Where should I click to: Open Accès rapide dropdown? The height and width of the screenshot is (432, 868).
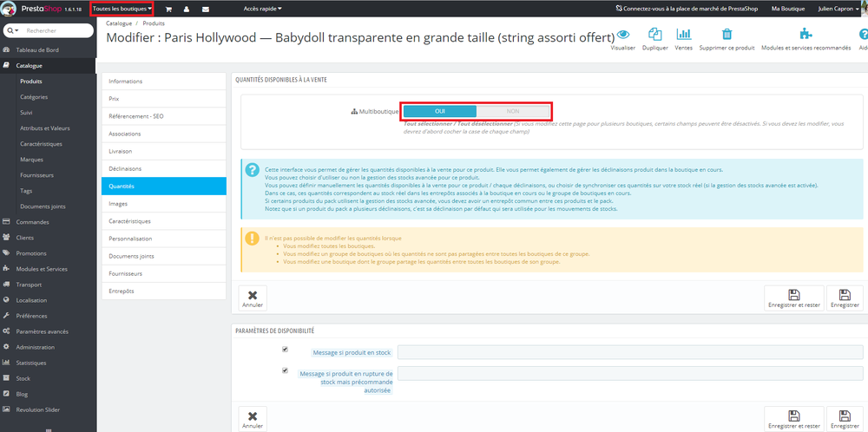262,9
